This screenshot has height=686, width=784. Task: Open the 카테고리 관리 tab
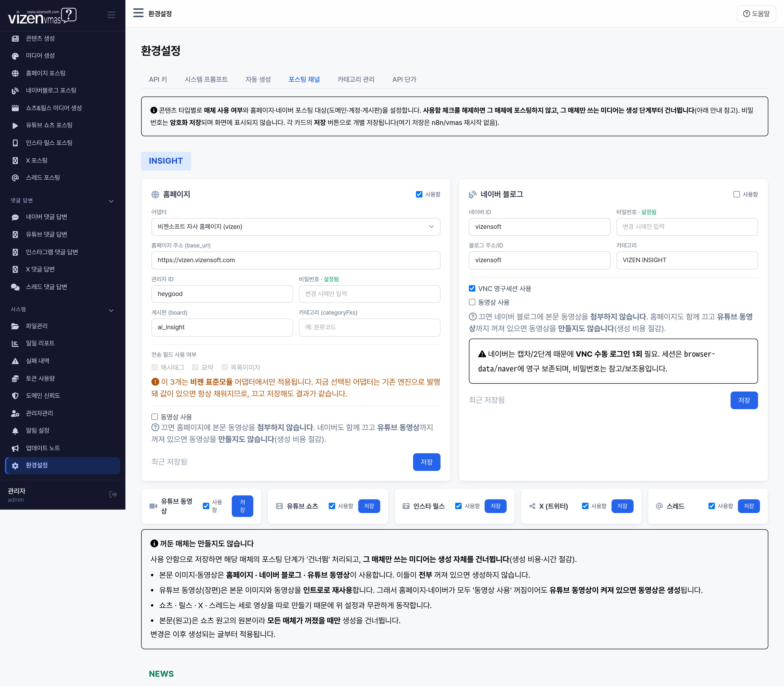[x=356, y=80]
